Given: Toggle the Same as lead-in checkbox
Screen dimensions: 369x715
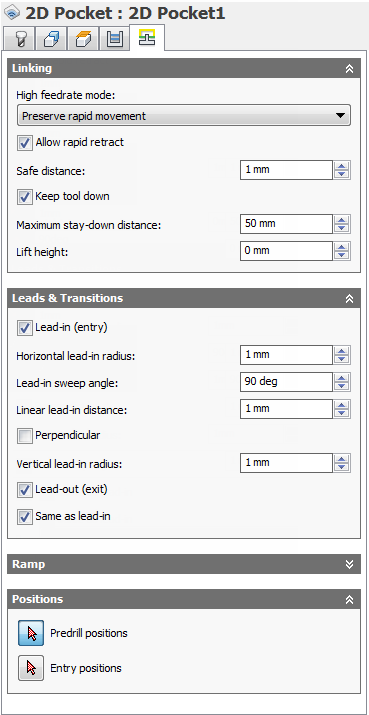Looking at the screenshot, I should tap(25, 517).
